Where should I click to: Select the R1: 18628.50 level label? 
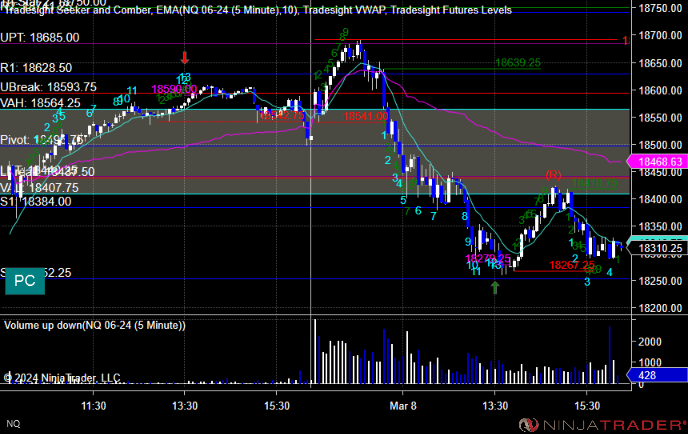36,68
